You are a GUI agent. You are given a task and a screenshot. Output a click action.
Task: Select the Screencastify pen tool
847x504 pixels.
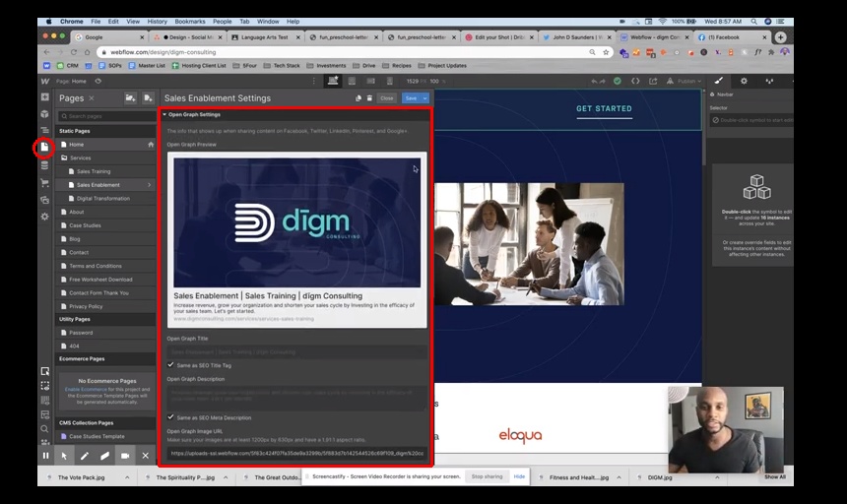click(85, 456)
